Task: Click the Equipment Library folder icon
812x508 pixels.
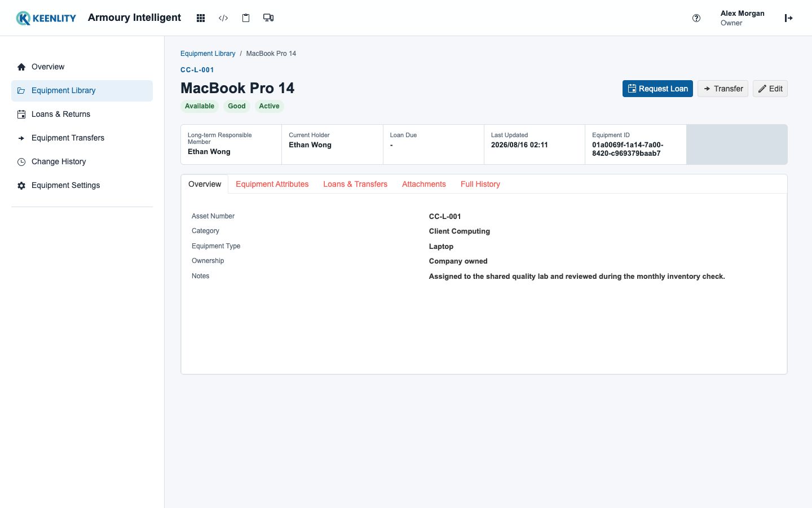Action: coord(21,91)
